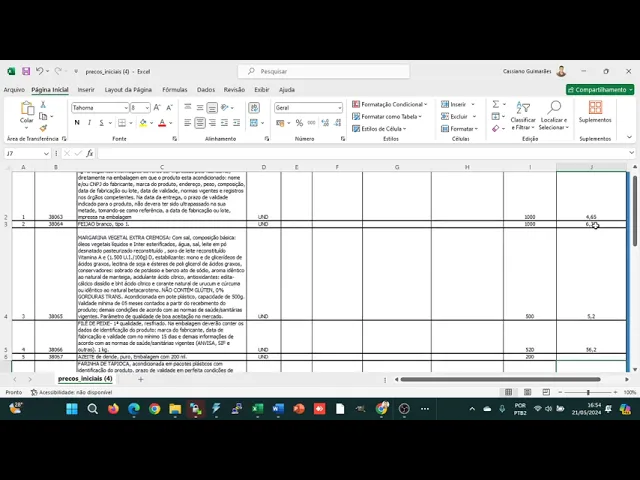The image size is (640, 480).
Task: Align text to top
Action: coord(188,107)
